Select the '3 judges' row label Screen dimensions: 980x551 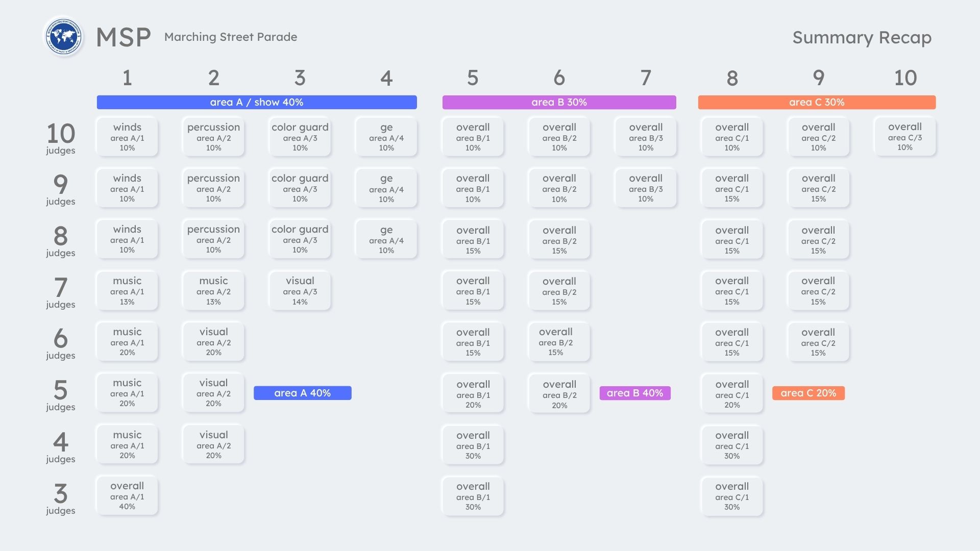(x=61, y=498)
